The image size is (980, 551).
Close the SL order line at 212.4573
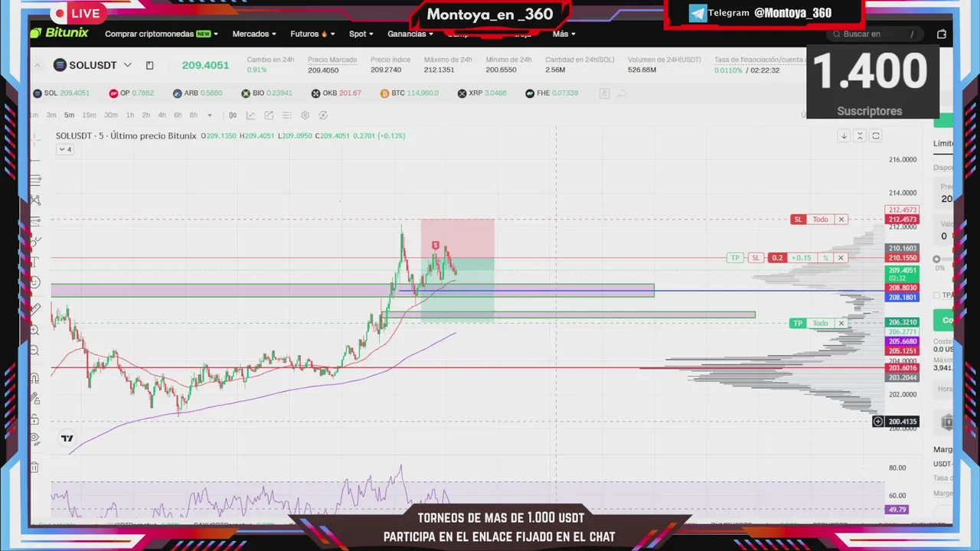point(841,220)
